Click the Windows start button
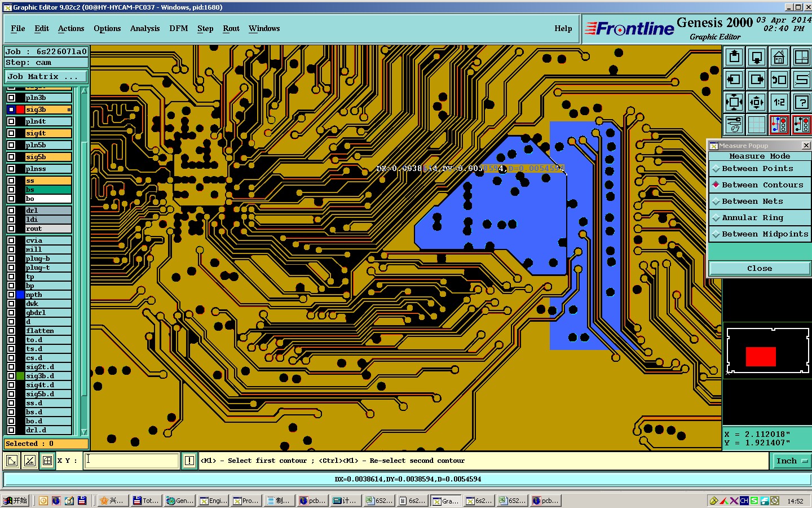The image size is (812, 508). click(x=15, y=501)
